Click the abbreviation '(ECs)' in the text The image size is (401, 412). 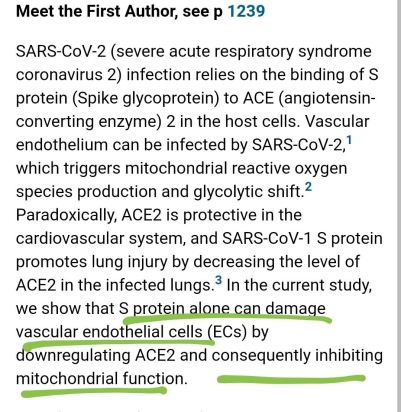click(x=227, y=332)
